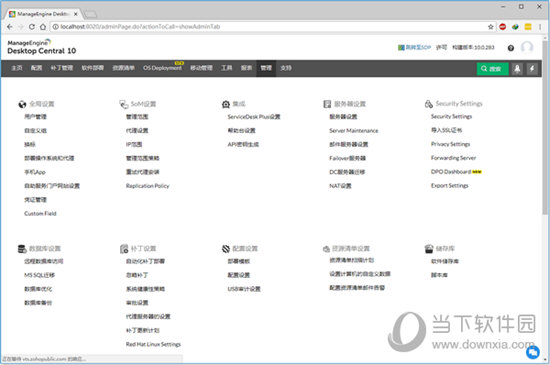Bookmark this page with the star icon
This screenshot has width=550, height=365.
pos(490,27)
